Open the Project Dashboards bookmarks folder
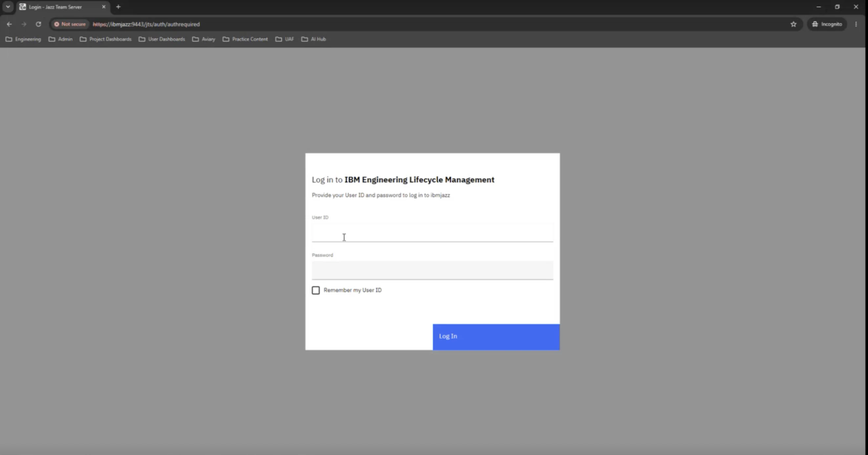 coord(105,39)
